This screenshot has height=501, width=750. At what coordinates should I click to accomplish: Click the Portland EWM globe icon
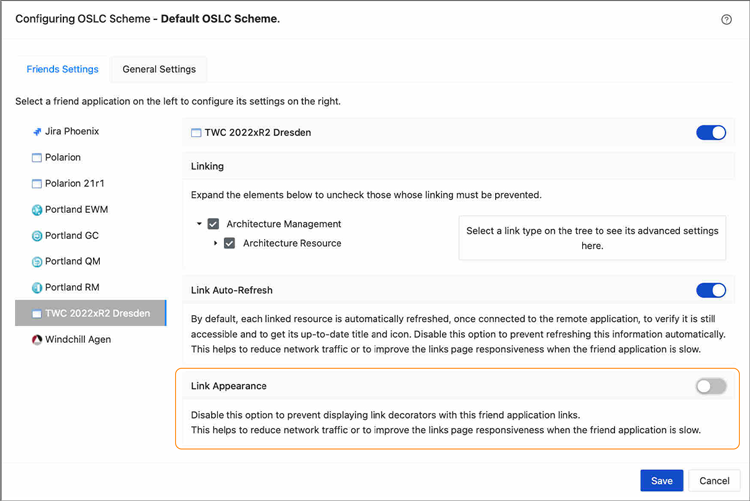pyautogui.click(x=37, y=210)
